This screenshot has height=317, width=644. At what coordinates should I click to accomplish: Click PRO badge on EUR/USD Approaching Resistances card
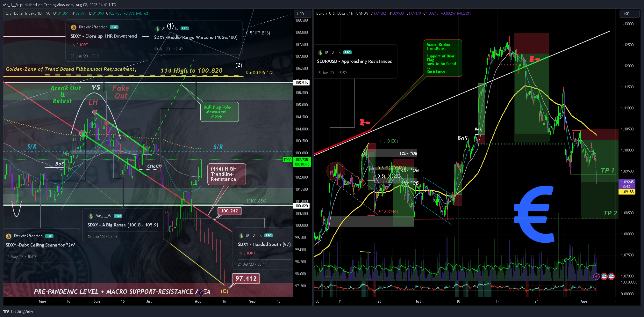347,52
